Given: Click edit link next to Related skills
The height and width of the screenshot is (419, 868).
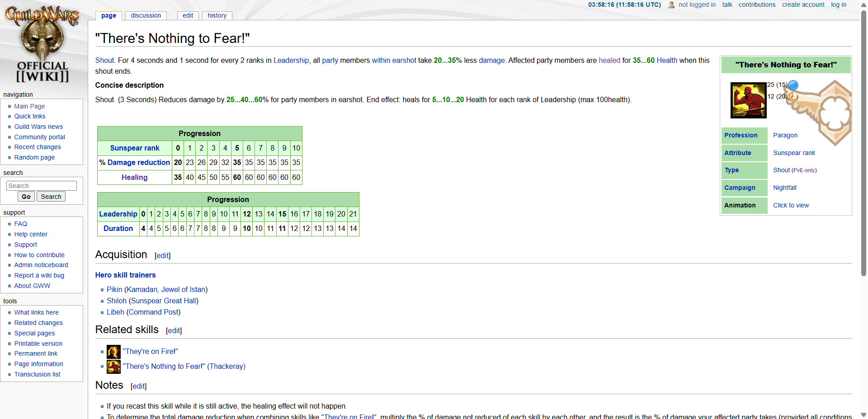Looking at the screenshot, I should coord(174,331).
